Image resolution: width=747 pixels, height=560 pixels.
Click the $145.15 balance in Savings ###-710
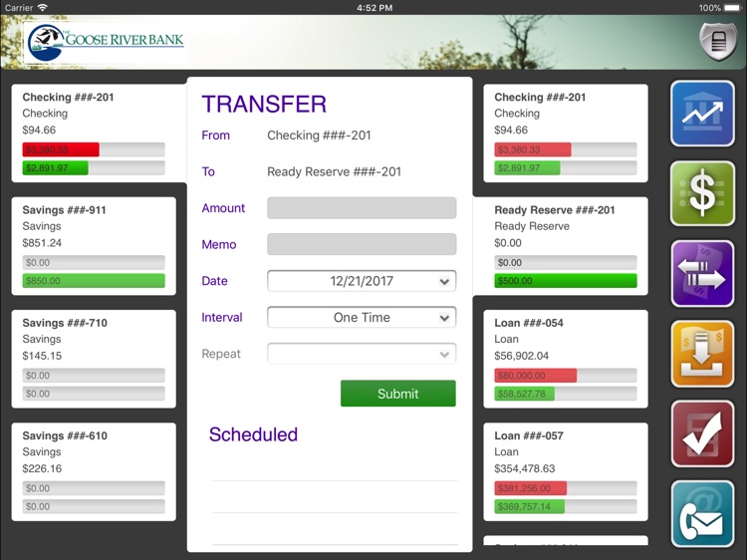[42, 356]
